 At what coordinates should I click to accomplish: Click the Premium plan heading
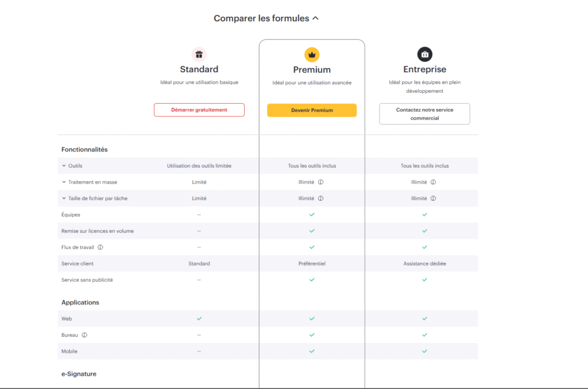coord(312,70)
